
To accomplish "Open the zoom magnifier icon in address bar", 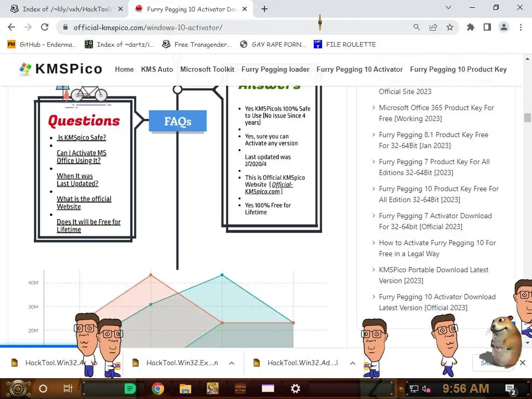I will click(x=416, y=27).
